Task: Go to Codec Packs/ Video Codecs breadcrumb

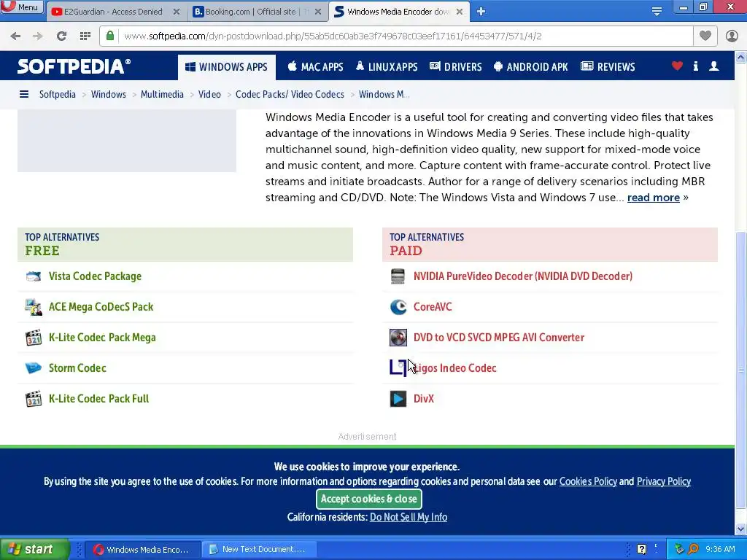Action: [290, 94]
